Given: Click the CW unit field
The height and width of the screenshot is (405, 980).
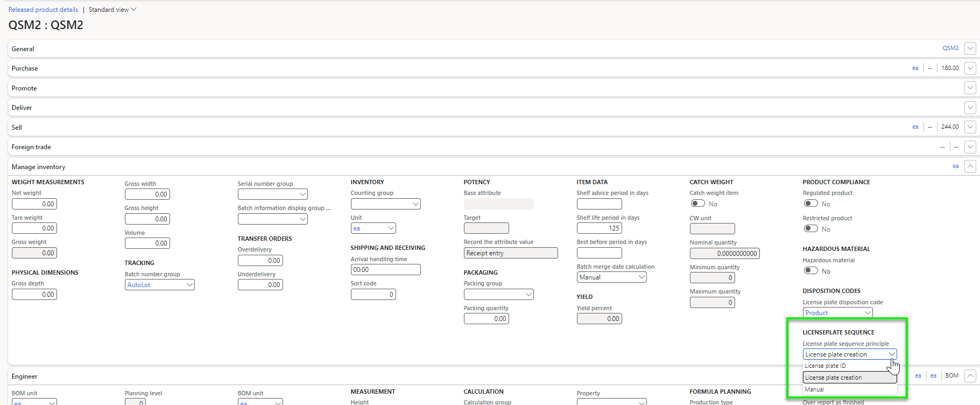Looking at the screenshot, I should click(x=713, y=229).
